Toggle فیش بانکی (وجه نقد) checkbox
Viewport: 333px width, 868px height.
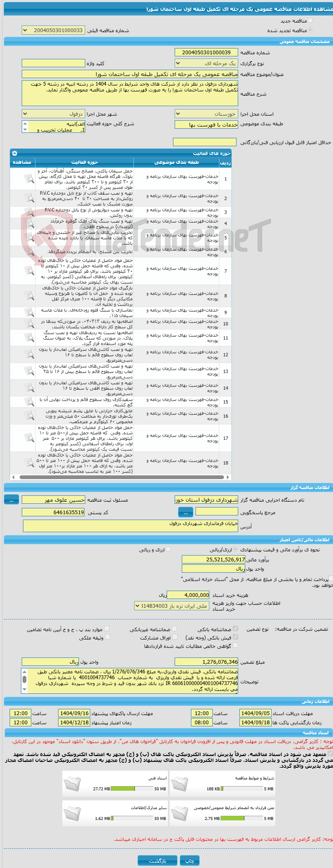[236, 637]
